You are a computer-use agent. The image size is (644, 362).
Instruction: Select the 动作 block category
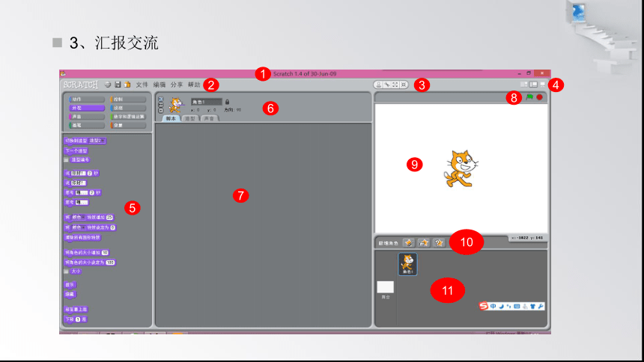[x=87, y=99]
